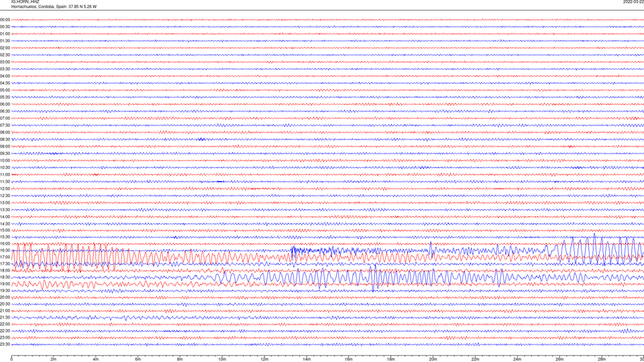Select the 13:30 trace time label
The width and height of the screenshot is (644, 362).
pyautogui.click(x=5, y=210)
